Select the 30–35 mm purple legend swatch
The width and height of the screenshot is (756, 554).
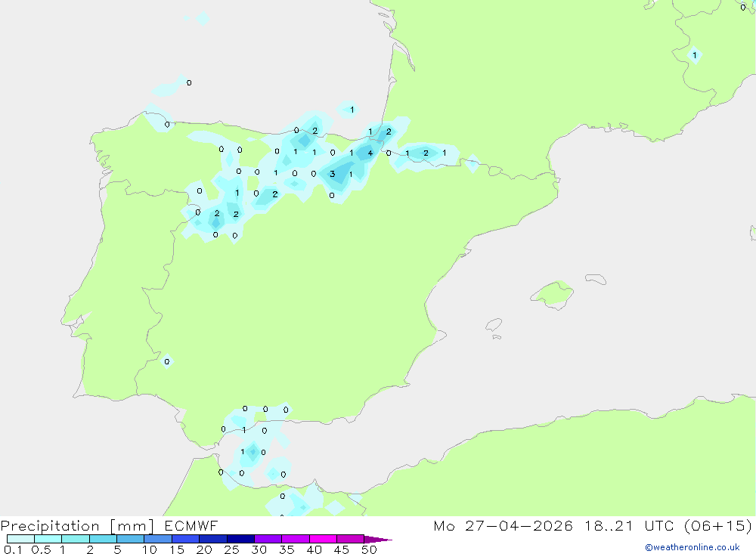click(x=268, y=539)
